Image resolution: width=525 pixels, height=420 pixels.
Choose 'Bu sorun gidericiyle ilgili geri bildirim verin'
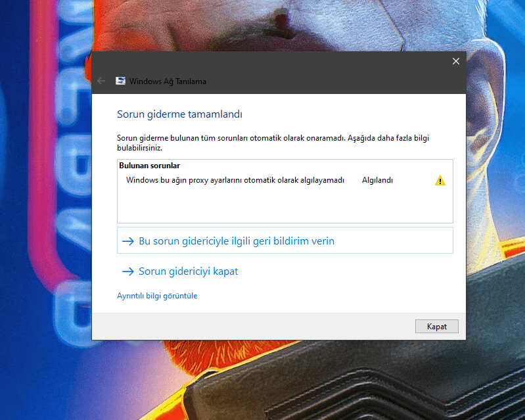285,241
